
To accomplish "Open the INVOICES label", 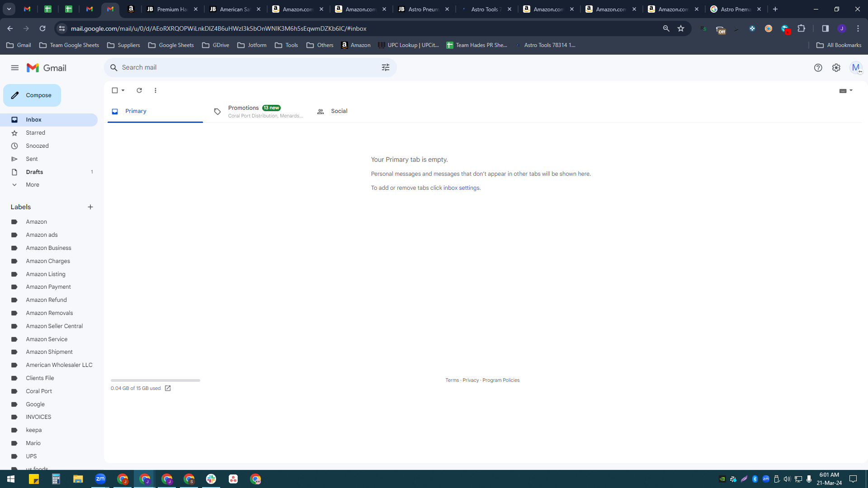I will point(38,417).
